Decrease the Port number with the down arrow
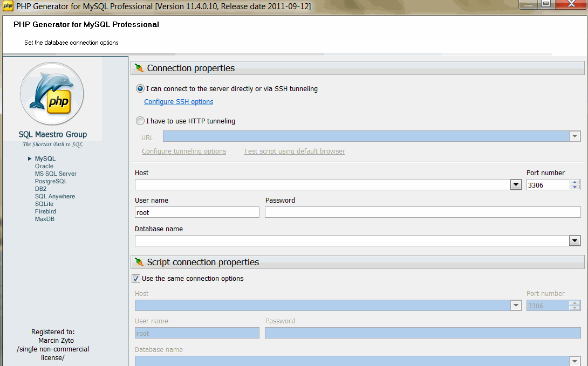The width and height of the screenshot is (588, 366). (x=575, y=187)
